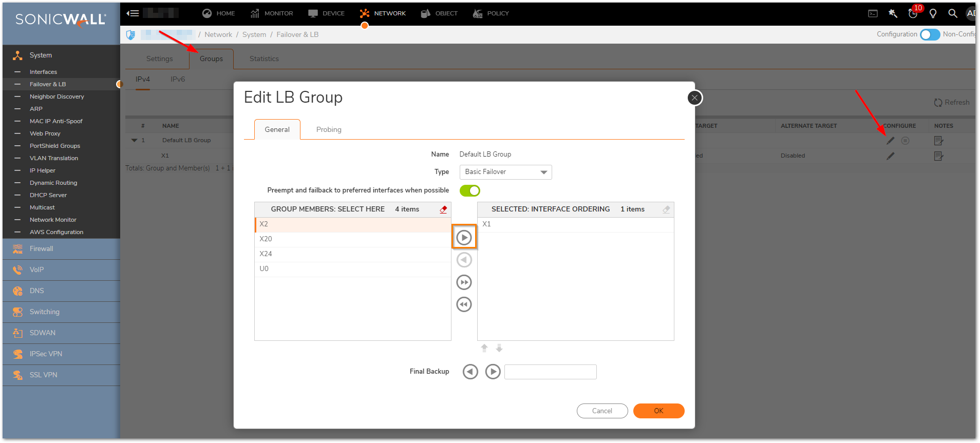Click the remove-selected left arrow button
This screenshot has height=443, width=980.
(x=464, y=260)
